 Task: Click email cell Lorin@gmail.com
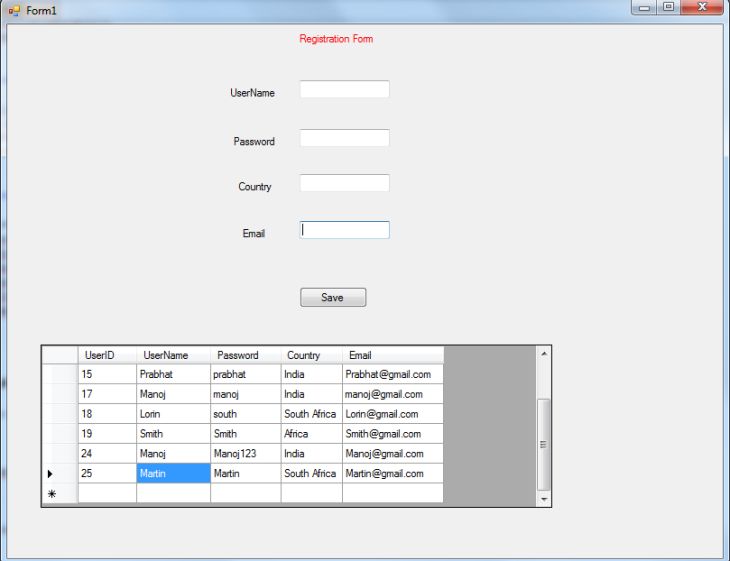point(393,414)
